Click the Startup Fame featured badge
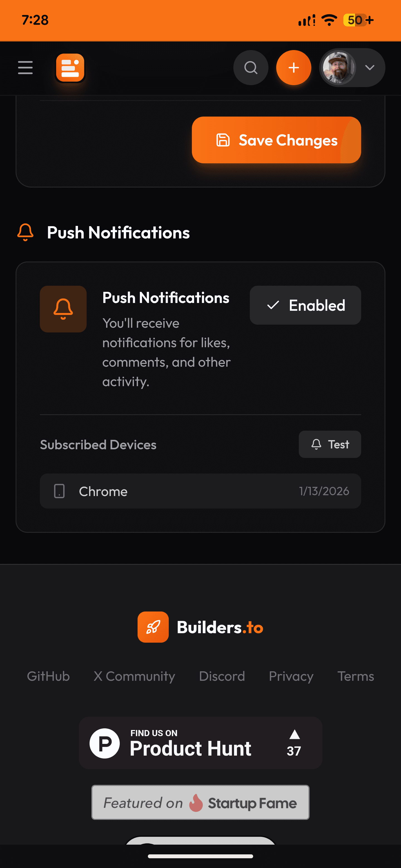The width and height of the screenshot is (401, 868). (x=200, y=803)
